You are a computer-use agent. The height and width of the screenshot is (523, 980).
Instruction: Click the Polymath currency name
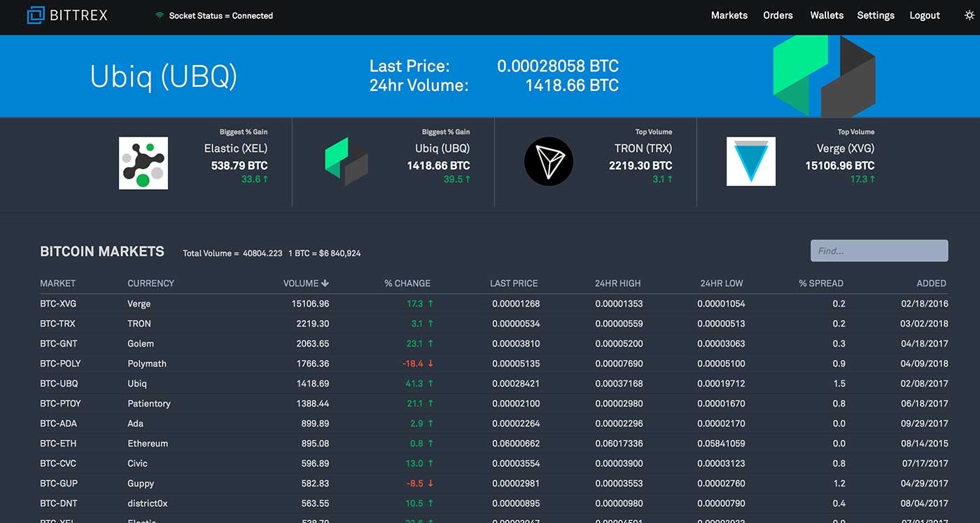point(146,363)
